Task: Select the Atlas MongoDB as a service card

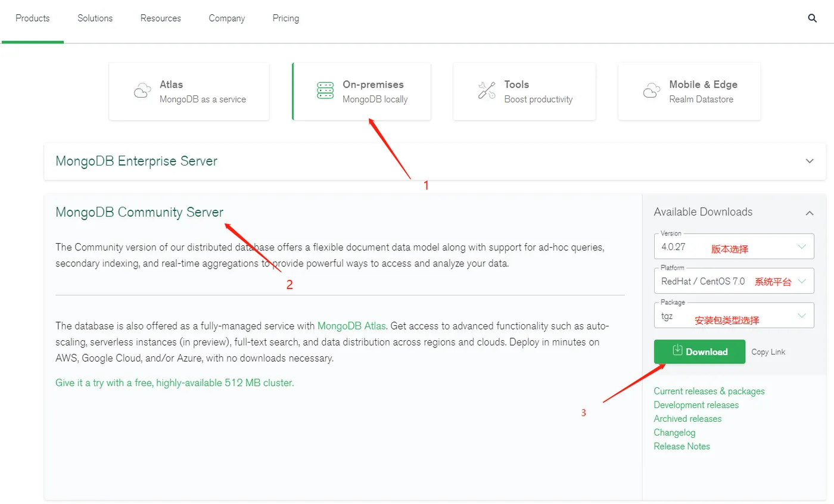Action: tap(189, 92)
